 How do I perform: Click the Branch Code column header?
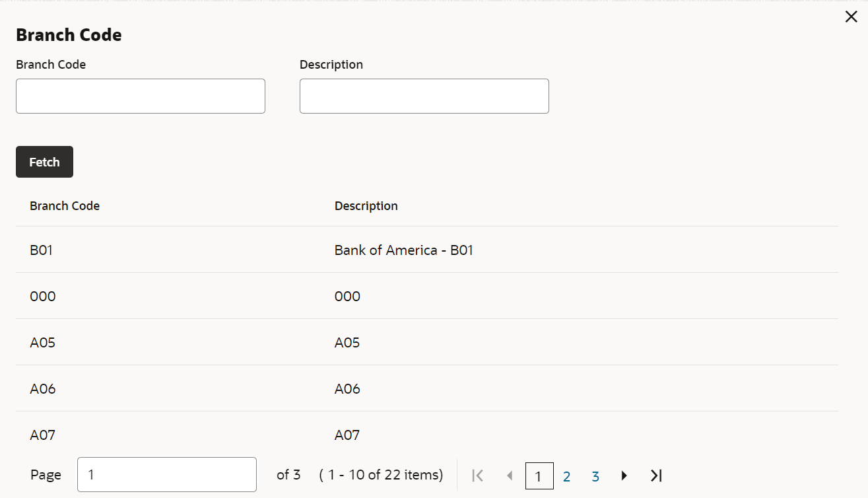65,206
